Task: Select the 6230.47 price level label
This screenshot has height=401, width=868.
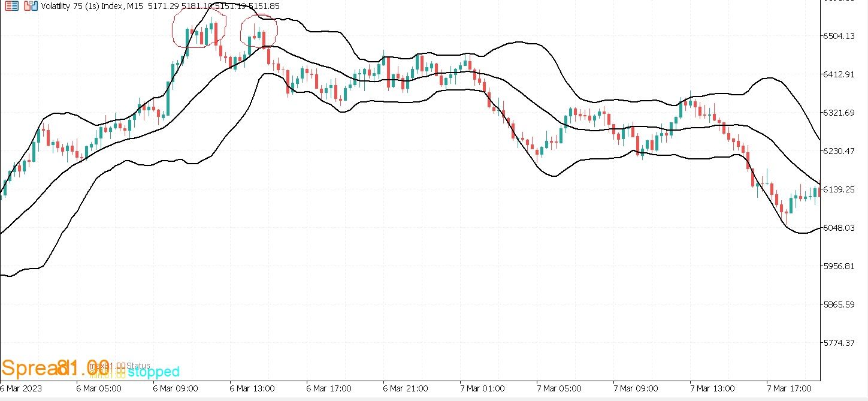Action: (x=840, y=151)
